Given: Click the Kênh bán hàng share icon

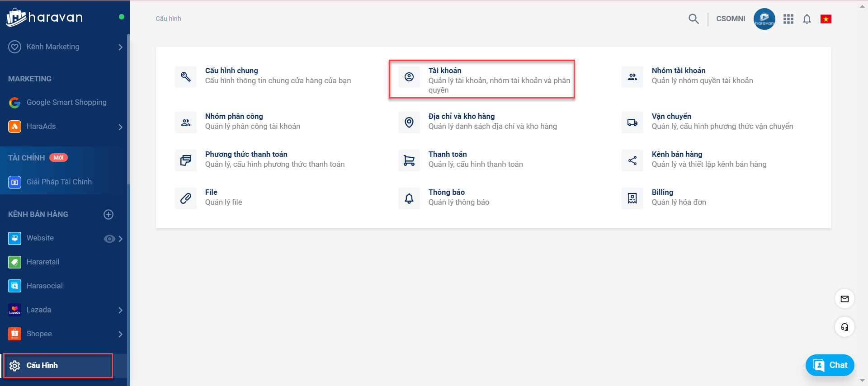Looking at the screenshot, I should pos(632,160).
